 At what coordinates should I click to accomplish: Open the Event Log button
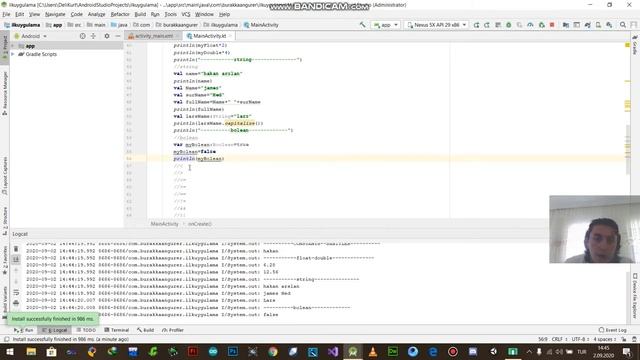coord(612,330)
